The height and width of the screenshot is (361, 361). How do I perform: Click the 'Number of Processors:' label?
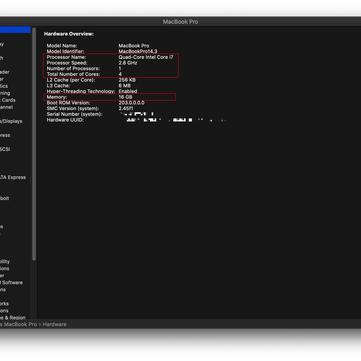[x=73, y=69]
